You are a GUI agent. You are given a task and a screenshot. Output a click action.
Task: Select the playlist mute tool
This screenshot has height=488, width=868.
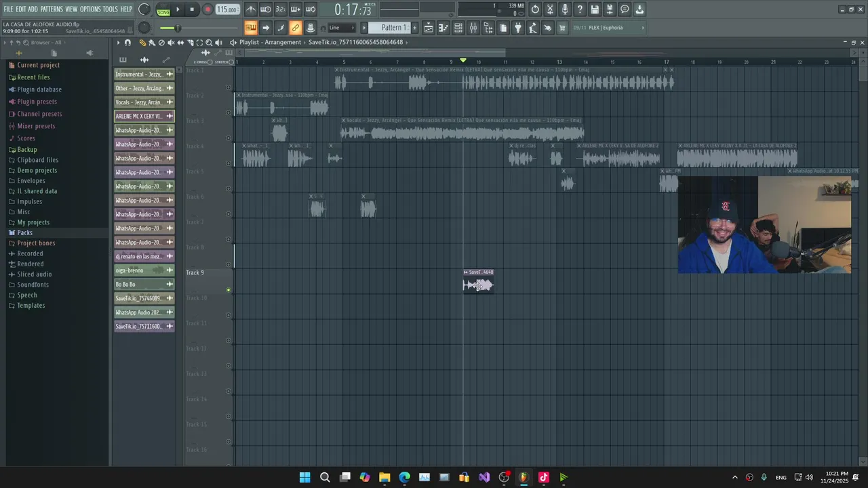pos(171,42)
